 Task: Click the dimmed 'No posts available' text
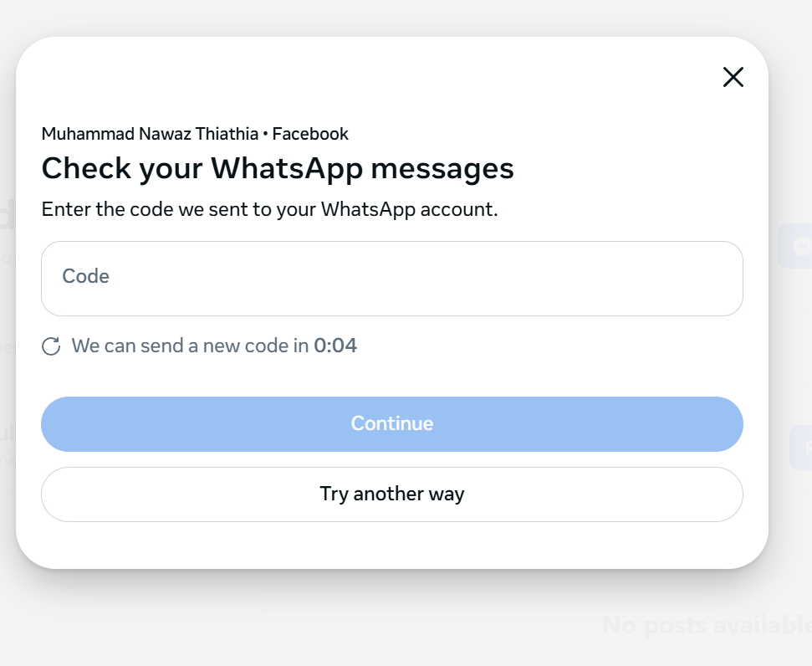tap(707, 624)
